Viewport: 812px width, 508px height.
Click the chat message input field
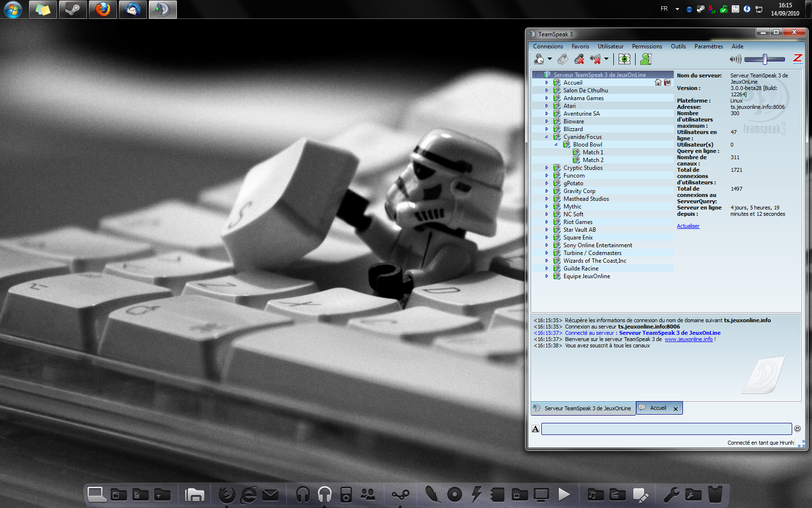pyautogui.click(x=667, y=429)
